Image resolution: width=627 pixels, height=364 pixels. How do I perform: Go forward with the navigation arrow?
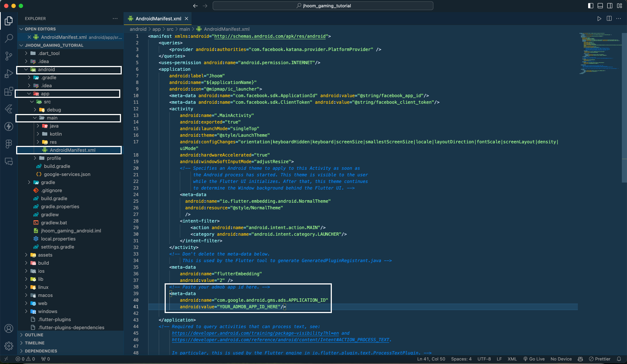(x=205, y=6)
